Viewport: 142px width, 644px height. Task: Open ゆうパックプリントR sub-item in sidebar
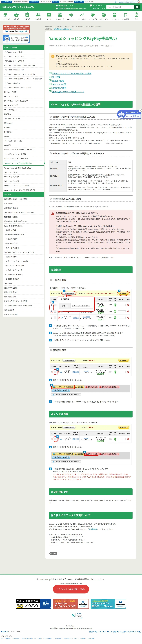pos(23,270)
